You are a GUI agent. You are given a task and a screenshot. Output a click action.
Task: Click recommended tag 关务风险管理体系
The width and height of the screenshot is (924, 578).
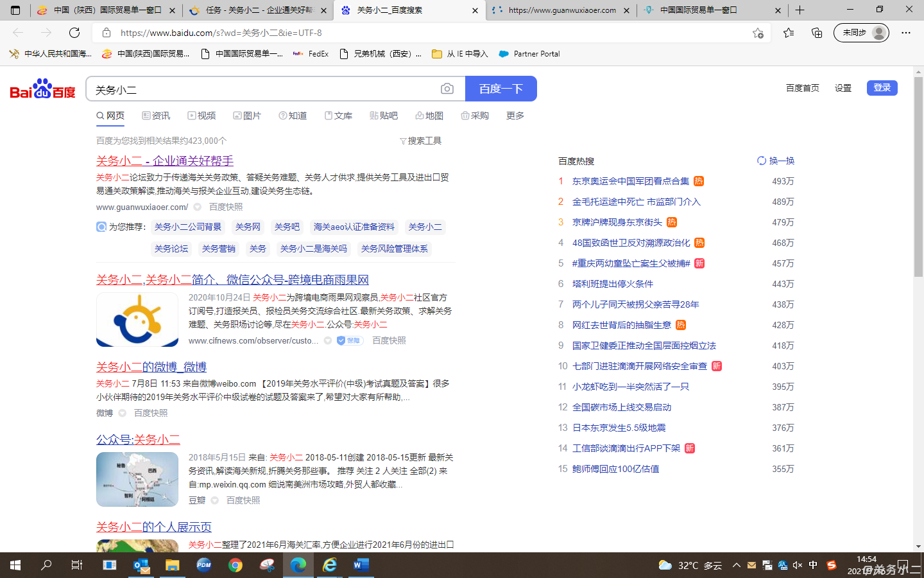395,249
